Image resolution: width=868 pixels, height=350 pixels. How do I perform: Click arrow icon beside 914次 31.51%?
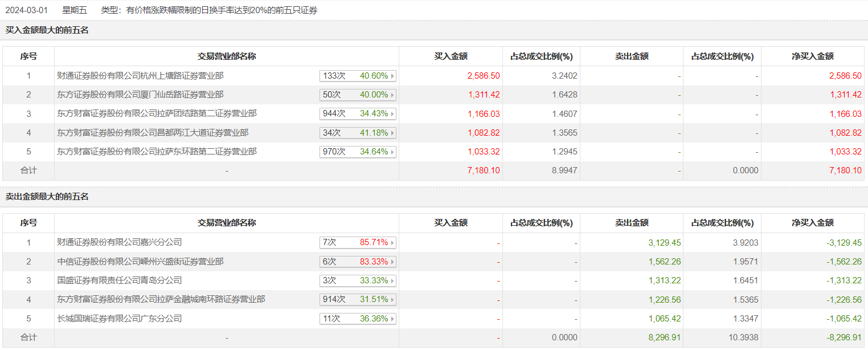392,300
